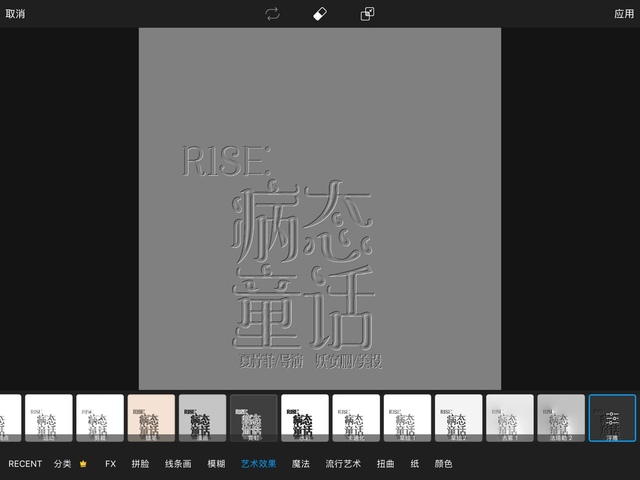
Task: Open the 纸 paper effects tab
Action: (x=415, y=464)
